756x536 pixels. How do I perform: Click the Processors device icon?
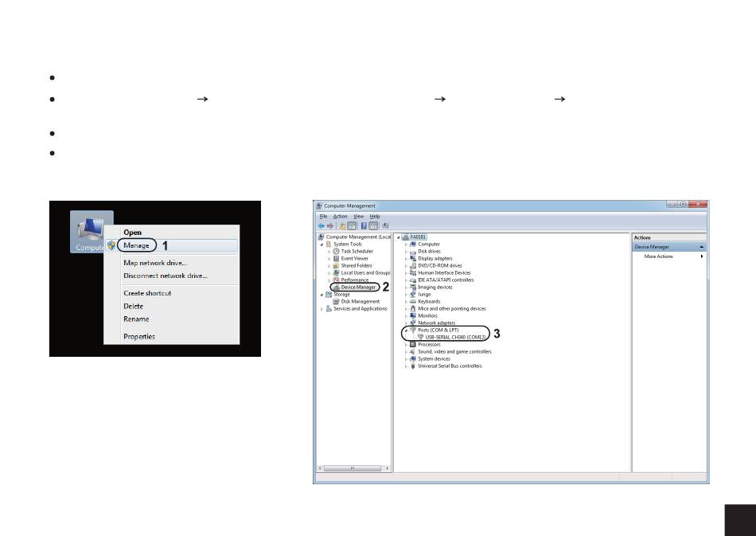pyautogui.click(x=412, y=344)
